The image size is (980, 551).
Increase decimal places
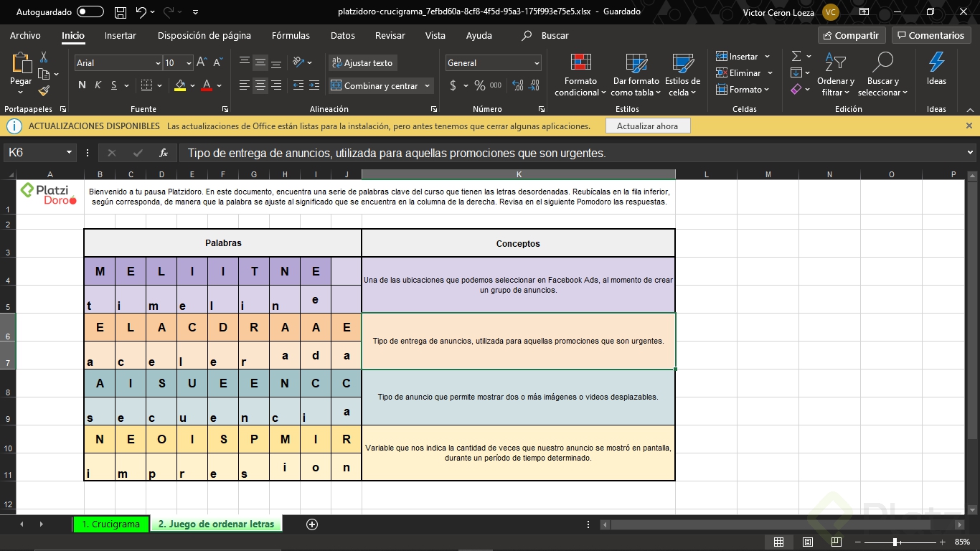pos(517,85)
